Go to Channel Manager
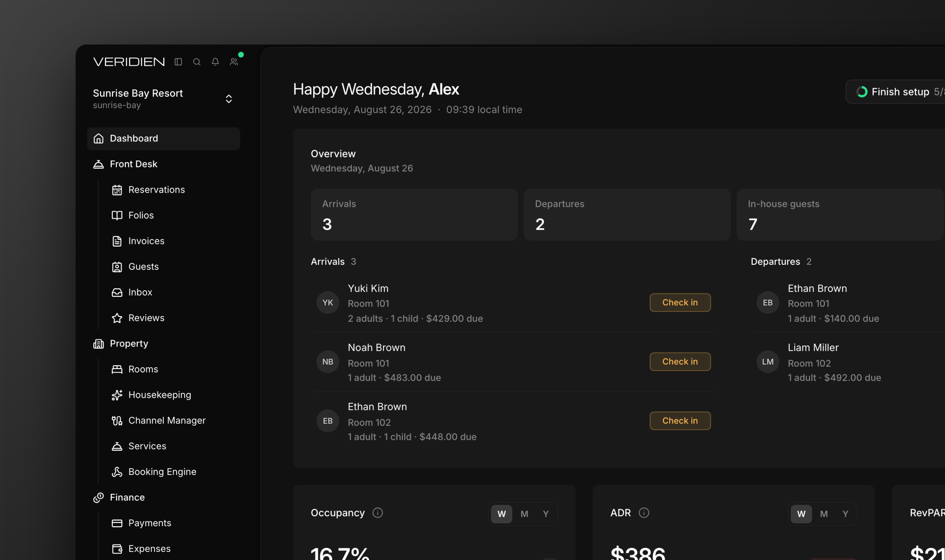 (173, 421)
